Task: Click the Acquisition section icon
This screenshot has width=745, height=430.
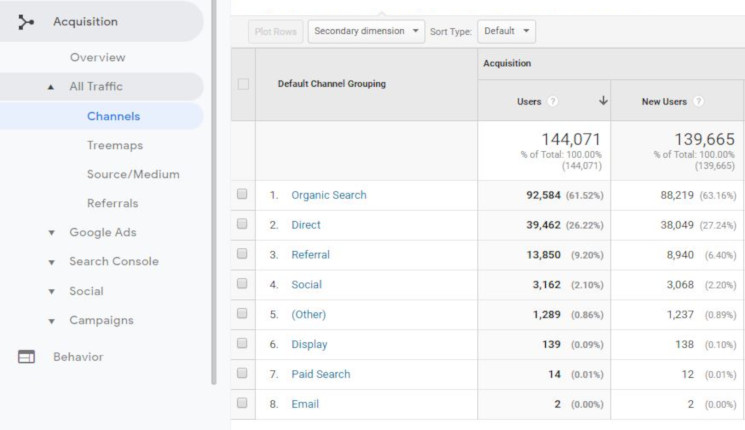Action: [x=27, y=22]
